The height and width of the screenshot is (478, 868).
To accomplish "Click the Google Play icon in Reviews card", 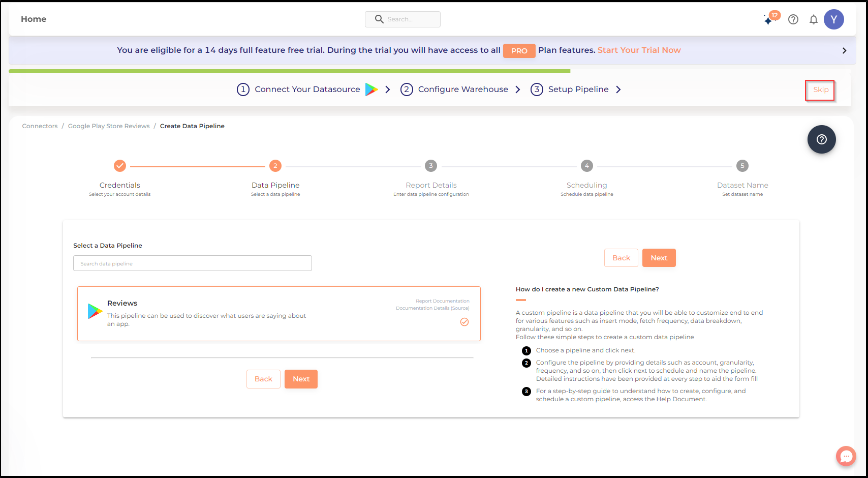I will coord(95,311).
